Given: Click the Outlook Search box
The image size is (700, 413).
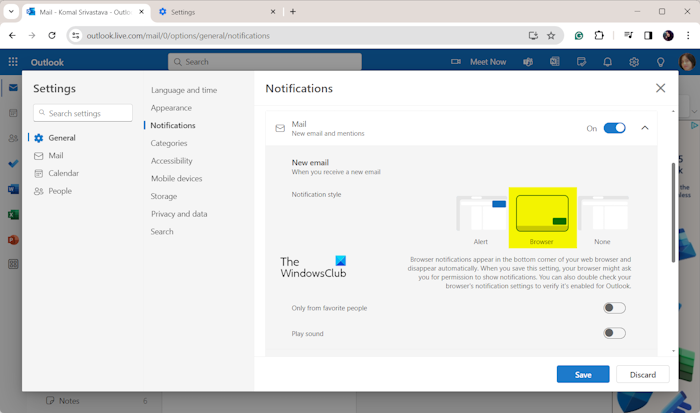Looking at the screenshot, I should (x=265, y=62).
